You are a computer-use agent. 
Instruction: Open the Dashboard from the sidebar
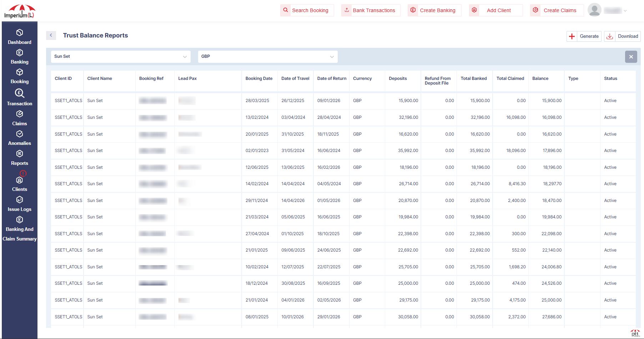point(20,37)
